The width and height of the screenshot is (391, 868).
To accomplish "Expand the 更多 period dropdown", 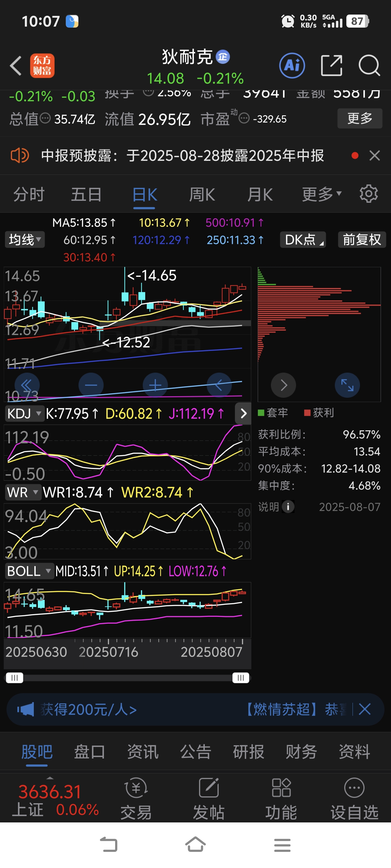I will 322,194.
